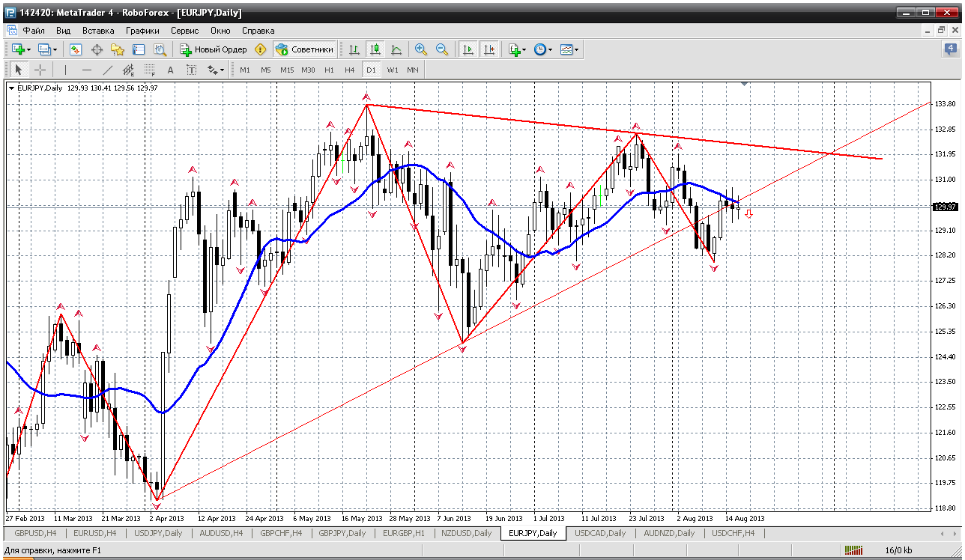Screen dimensions: 965x560
Task: Switch to USDJPY,Daily chart tab
Action: [x=157, y=533]
